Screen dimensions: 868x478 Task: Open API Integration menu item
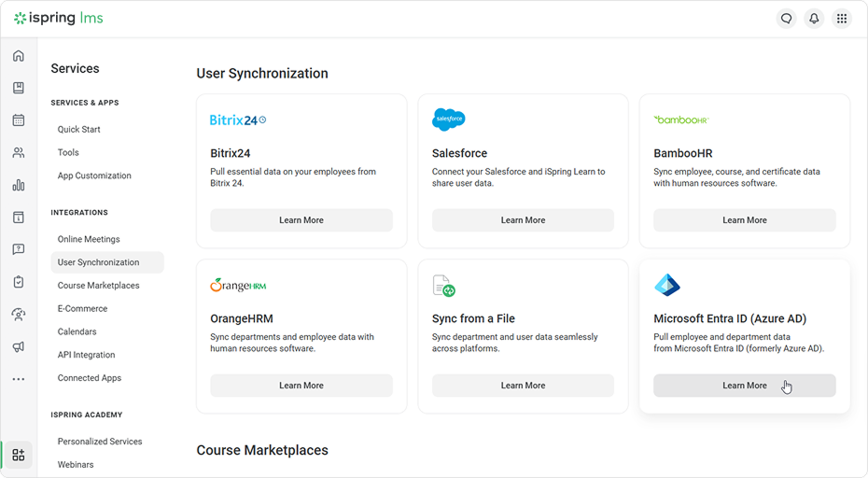(86, 355)
